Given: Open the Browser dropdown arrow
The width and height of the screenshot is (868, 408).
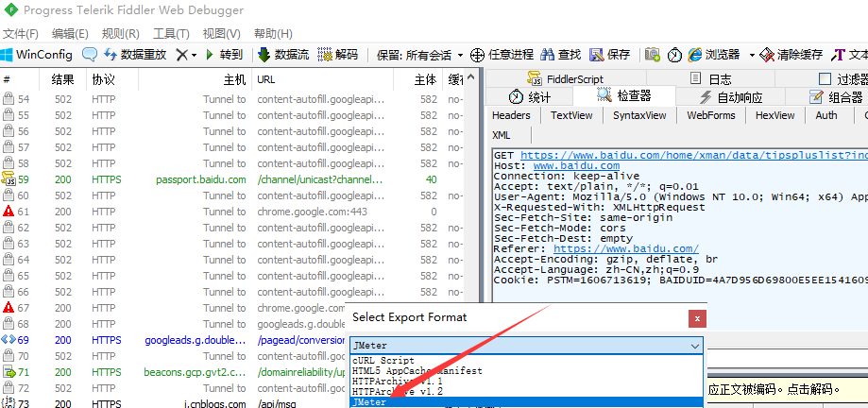Looking at the screenshot, I should (x=752, y=55).
